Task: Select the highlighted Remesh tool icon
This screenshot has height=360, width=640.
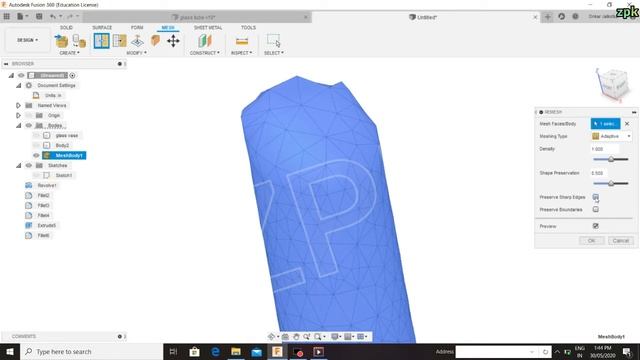Action: 101,41
